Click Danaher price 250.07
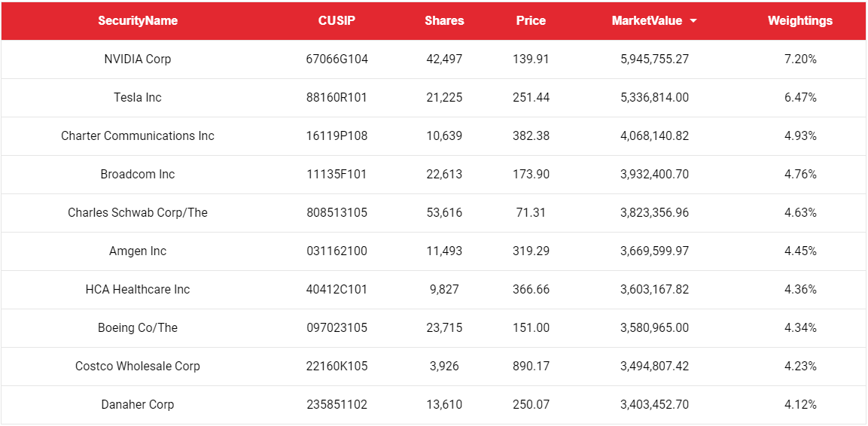This screenshot has width=868, height=426. 531,404
